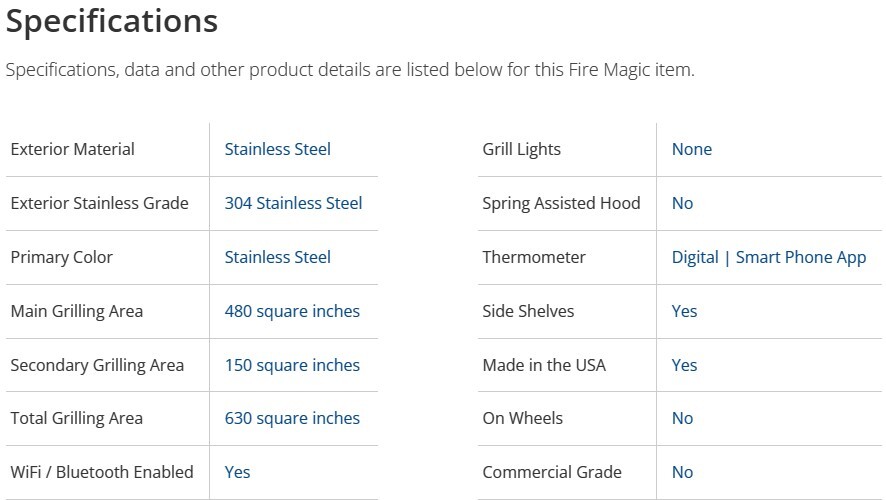
Task: Open the 'Digital' thermometer link
Action: point(695,257)
